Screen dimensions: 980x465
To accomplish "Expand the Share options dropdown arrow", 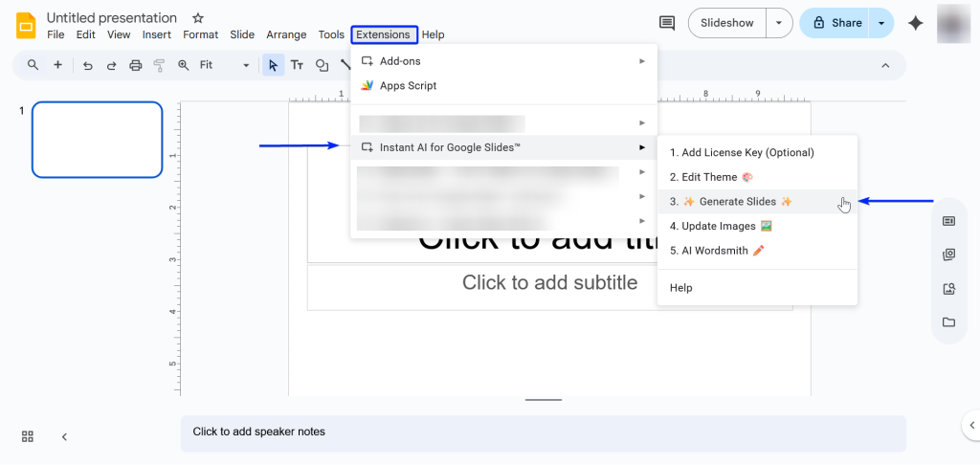I will click(x=880, y=23).
